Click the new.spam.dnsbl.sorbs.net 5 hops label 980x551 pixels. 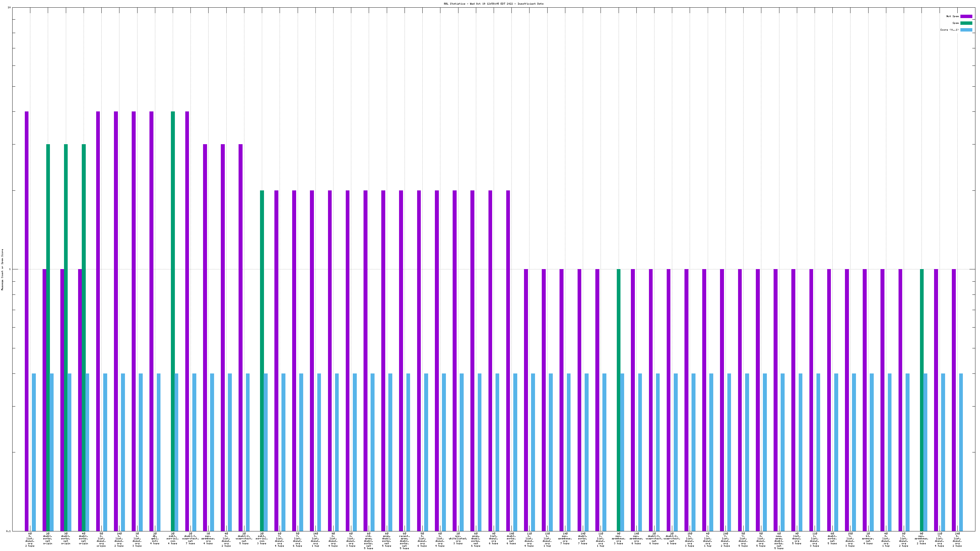[x=779, y=541]
